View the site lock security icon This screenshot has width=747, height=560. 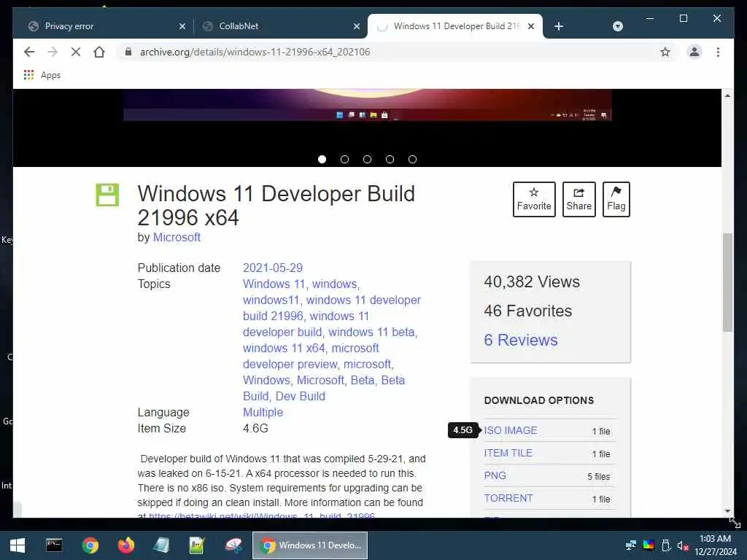point(128,52)
